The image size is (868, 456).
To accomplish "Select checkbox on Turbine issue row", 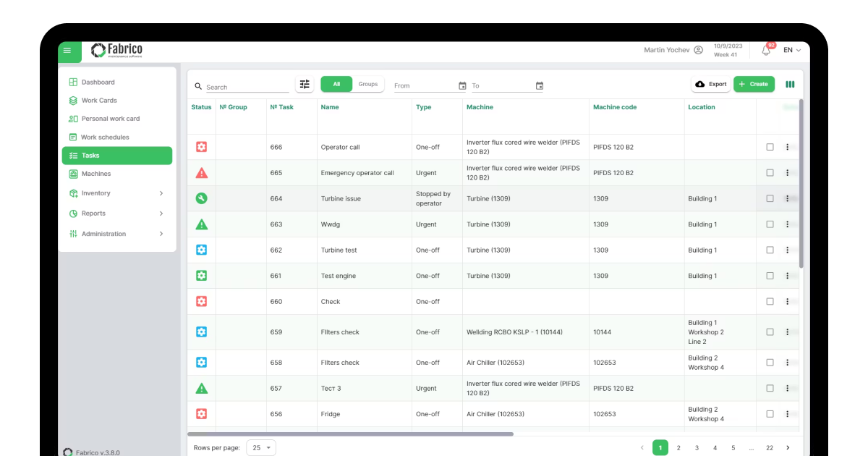I will (x=770, y=198).
